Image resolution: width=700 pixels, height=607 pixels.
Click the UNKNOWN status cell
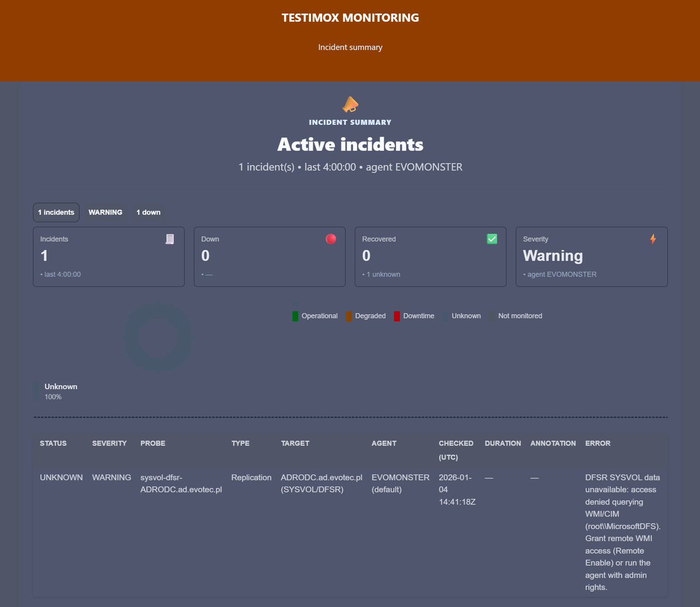[61, 478]
